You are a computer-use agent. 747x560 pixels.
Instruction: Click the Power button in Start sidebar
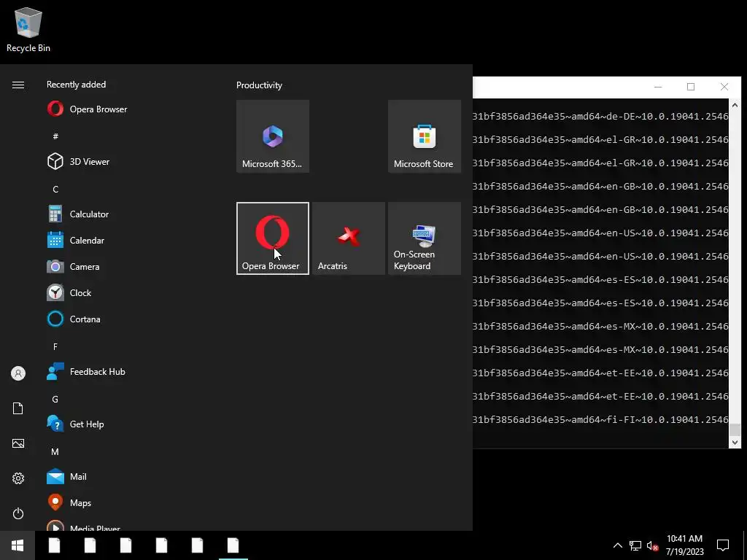pos(18,513)
